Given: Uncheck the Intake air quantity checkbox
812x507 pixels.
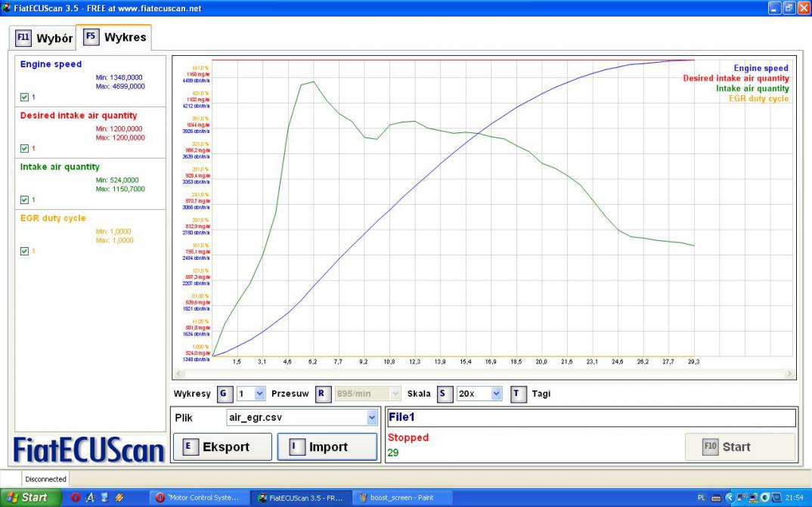Looking at the screenshot, I should click(24, 199).
